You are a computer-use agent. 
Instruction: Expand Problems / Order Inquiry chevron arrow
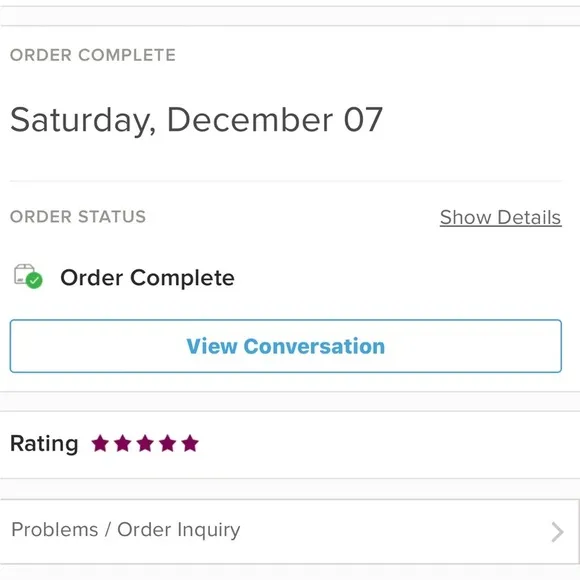[557, 532]
